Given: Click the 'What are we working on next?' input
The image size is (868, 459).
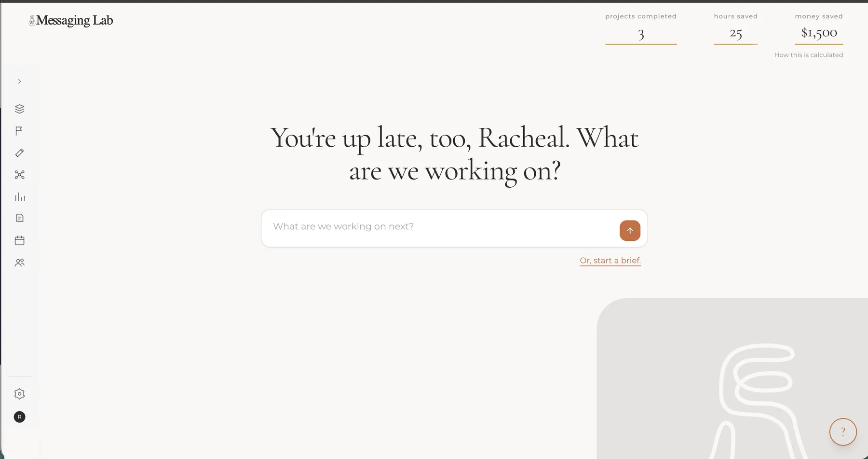Looking at the screenshot, I should 454,228.
